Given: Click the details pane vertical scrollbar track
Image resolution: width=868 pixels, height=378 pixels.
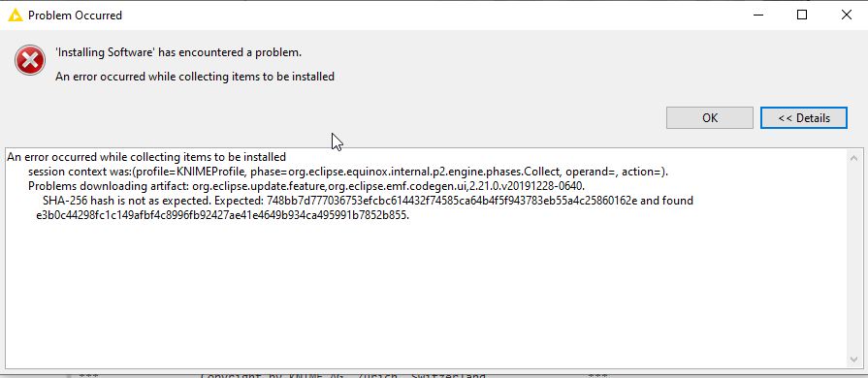Looking at the screenshot, I should coord(854,259).
